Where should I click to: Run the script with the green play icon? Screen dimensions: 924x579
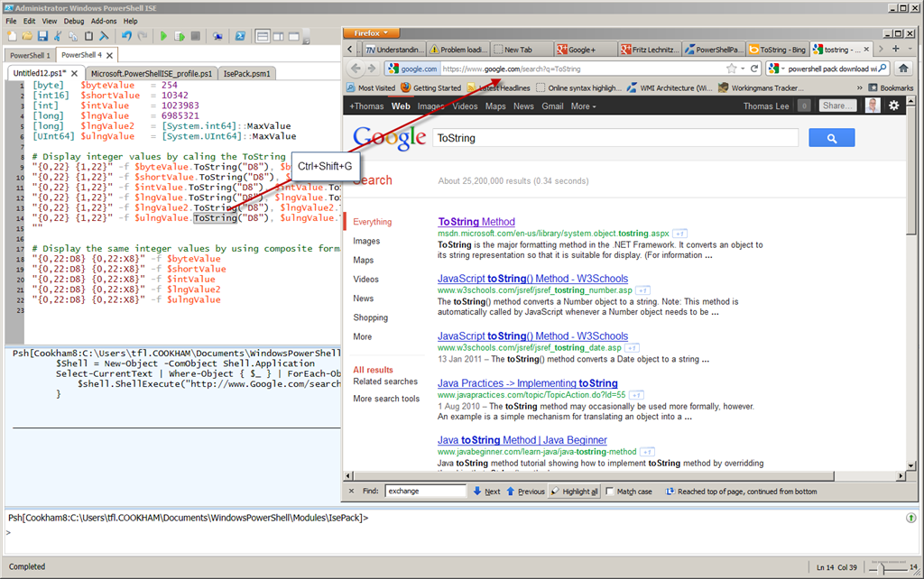coord(163,36)
